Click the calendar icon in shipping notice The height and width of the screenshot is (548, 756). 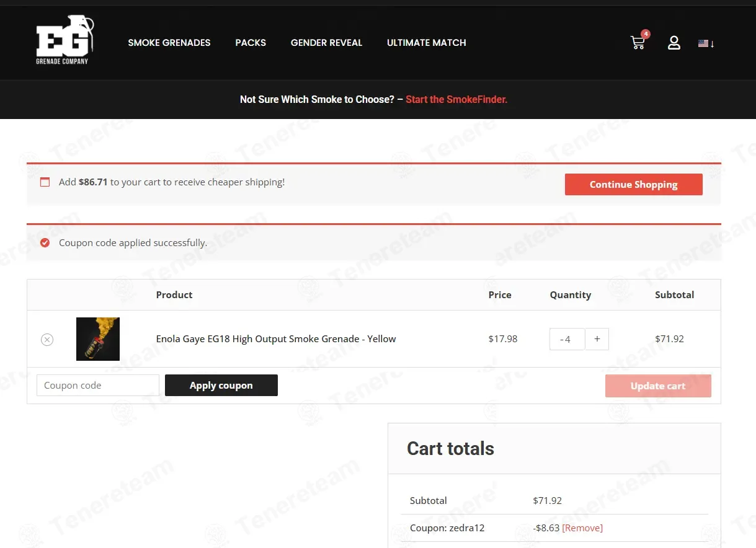[45, 182]
